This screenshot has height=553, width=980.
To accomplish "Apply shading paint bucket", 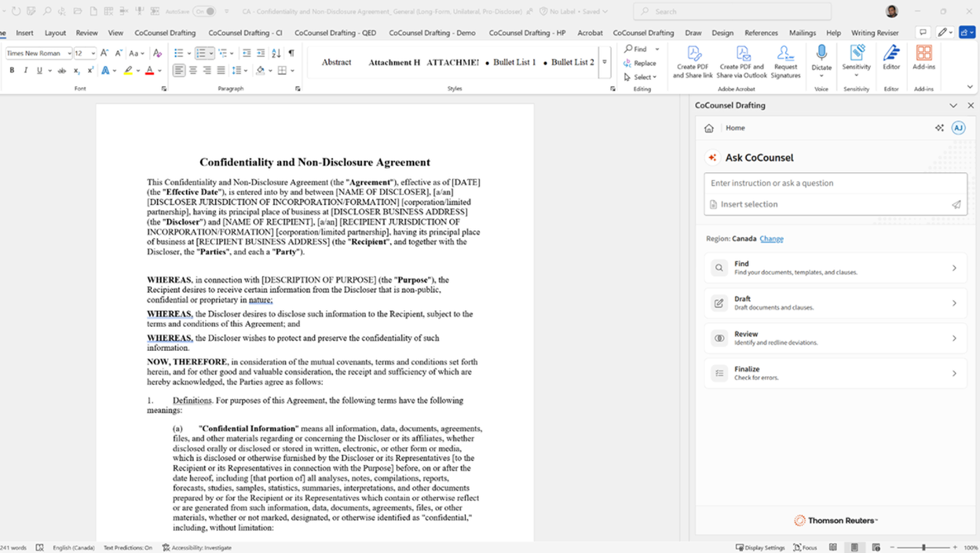I will click(260, 70).
